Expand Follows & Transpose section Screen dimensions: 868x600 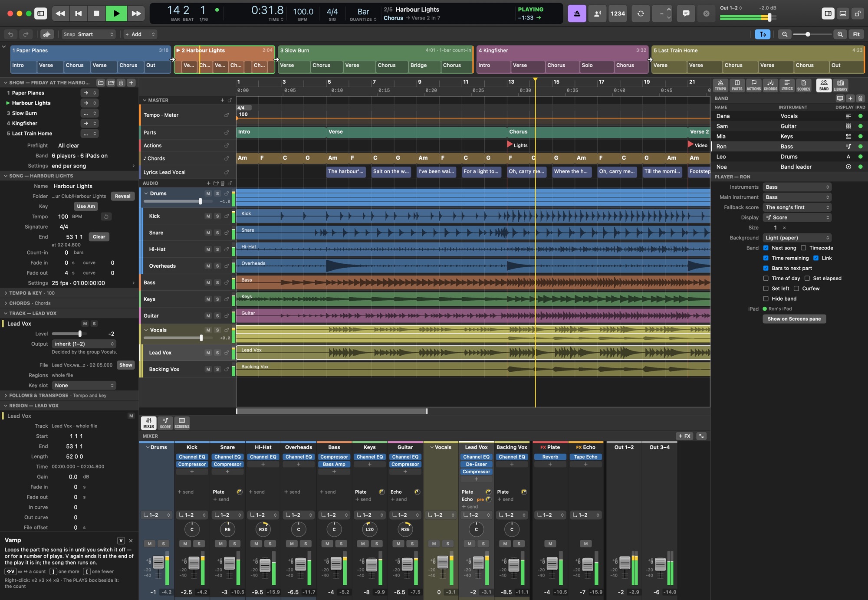tap(6, 395)
